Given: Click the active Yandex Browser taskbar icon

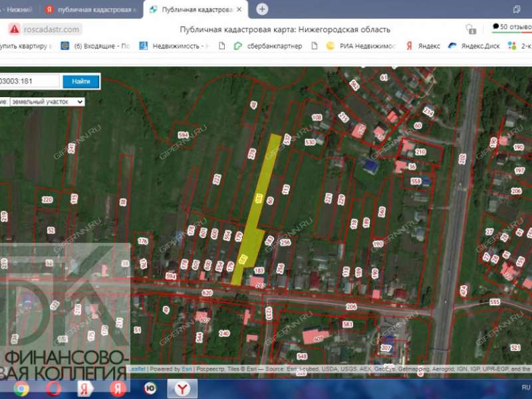Looking at the screenshot, I should pyautogui.click(x=182, y=388).
